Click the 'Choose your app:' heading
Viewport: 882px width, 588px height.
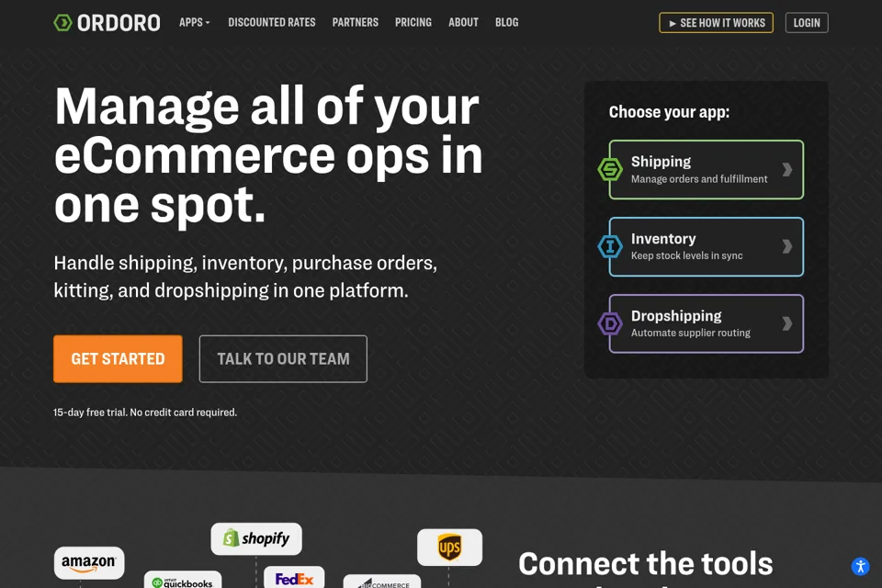pyautogui.click(x=669, y=112)
